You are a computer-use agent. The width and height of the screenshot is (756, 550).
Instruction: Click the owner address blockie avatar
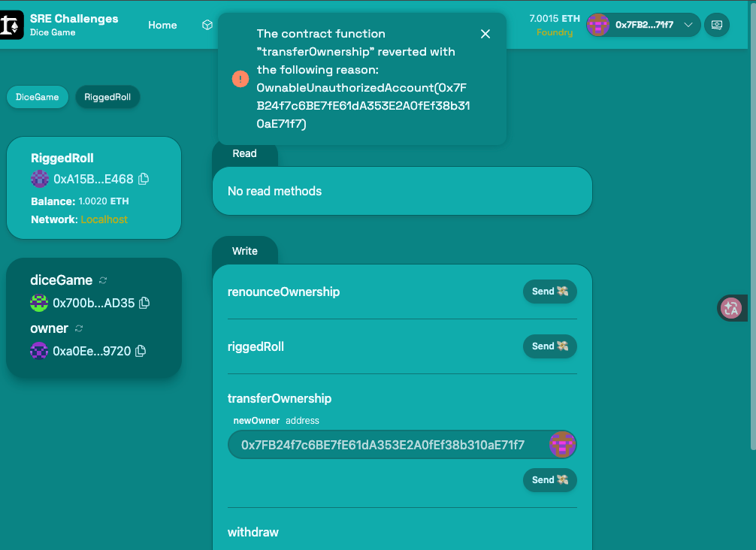click(39, 351)
